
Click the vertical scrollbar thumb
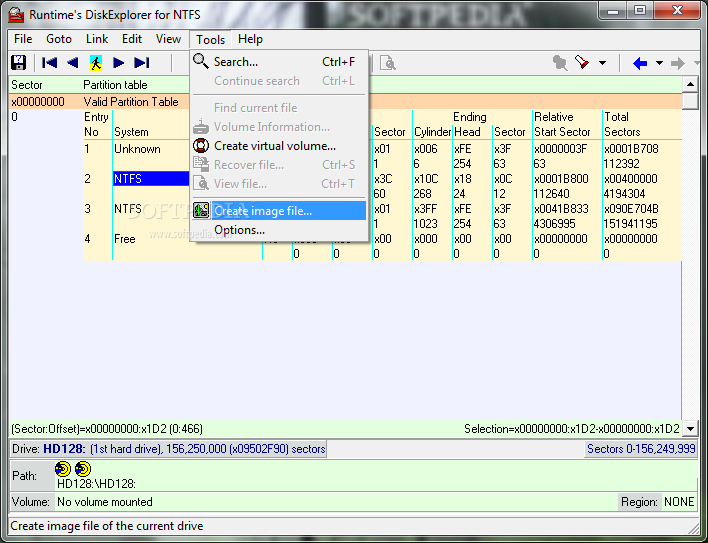coord(690,101)
